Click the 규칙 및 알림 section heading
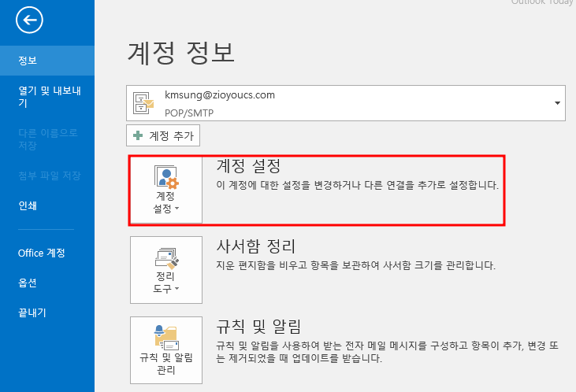 point(258,327)
